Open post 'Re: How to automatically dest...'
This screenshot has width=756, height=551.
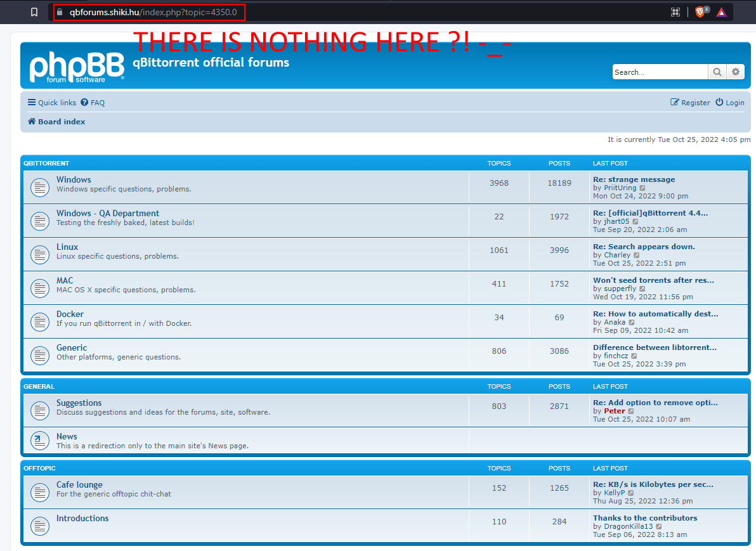pos(656,314)
